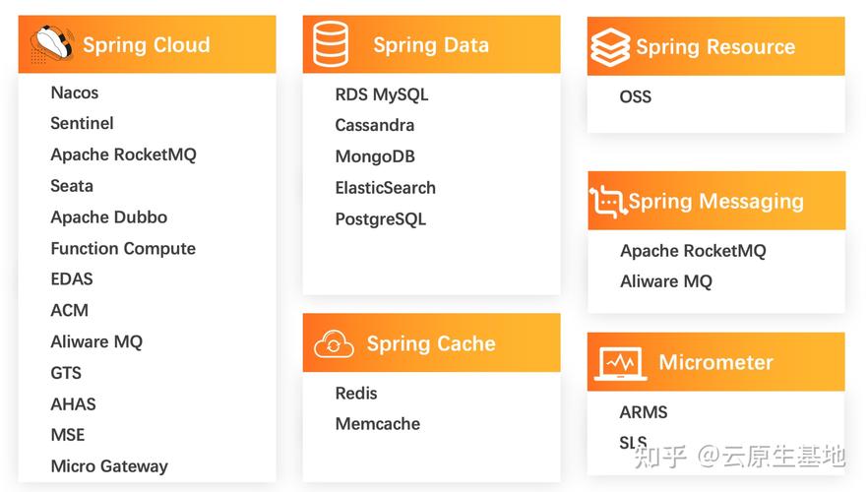
Task: Click Cassandra under Spring Data
Action: (374, 125)
